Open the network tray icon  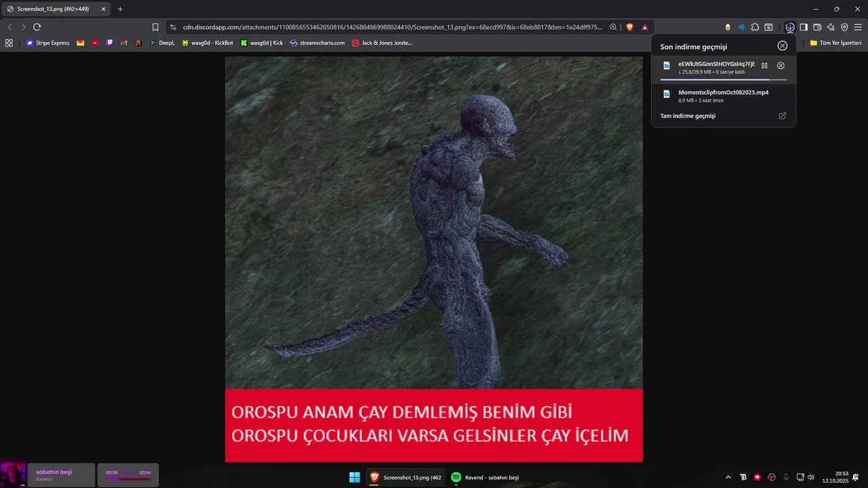click(800, 477)
